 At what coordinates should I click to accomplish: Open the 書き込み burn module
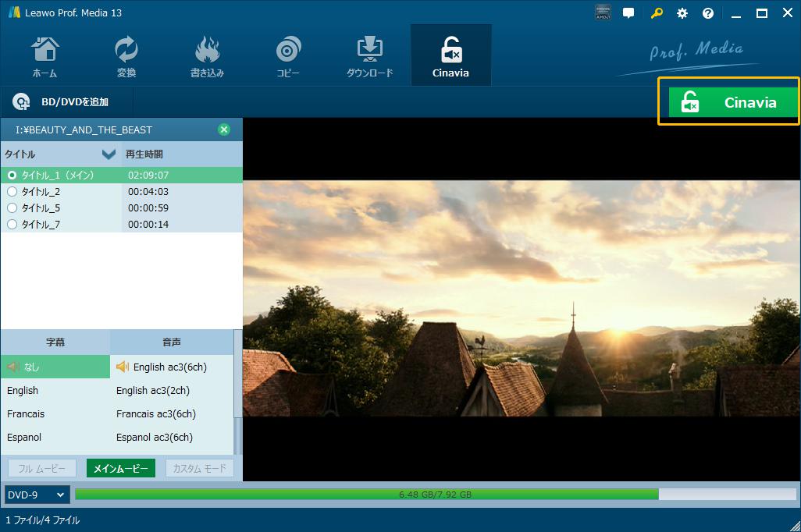click(x=207, y=57)
